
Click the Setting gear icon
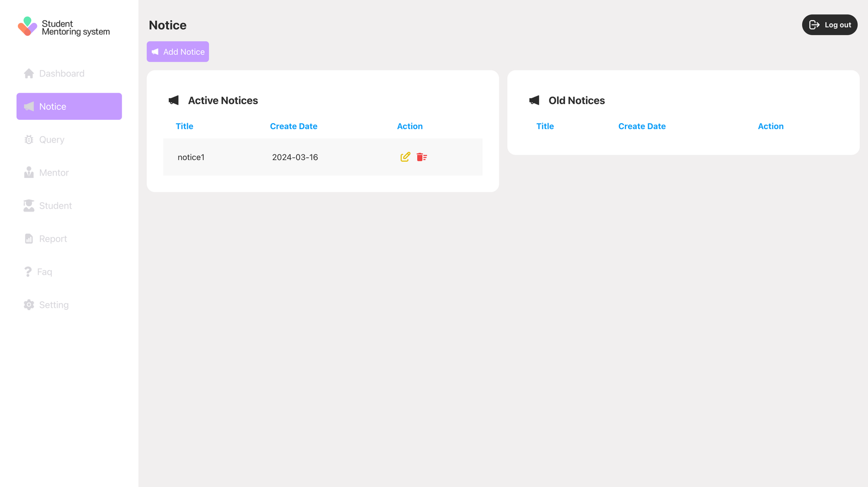(29, 305)
